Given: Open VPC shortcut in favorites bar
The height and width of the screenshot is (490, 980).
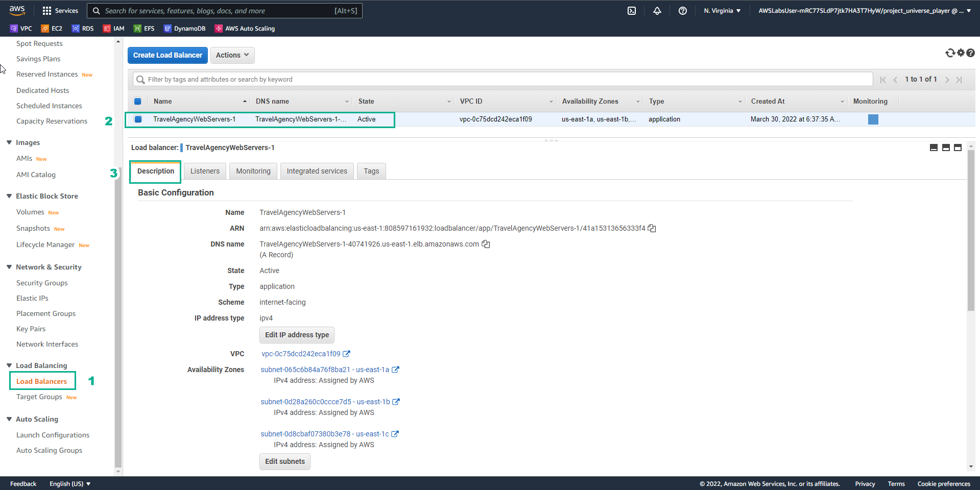Looking at the screenshot, I should coord(21,29).
